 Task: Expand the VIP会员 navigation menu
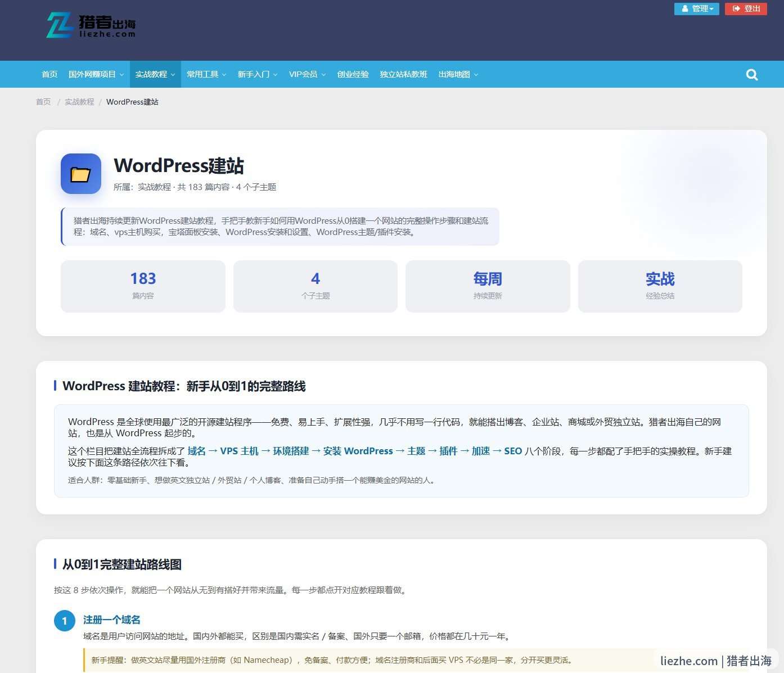tap(307, 74)
